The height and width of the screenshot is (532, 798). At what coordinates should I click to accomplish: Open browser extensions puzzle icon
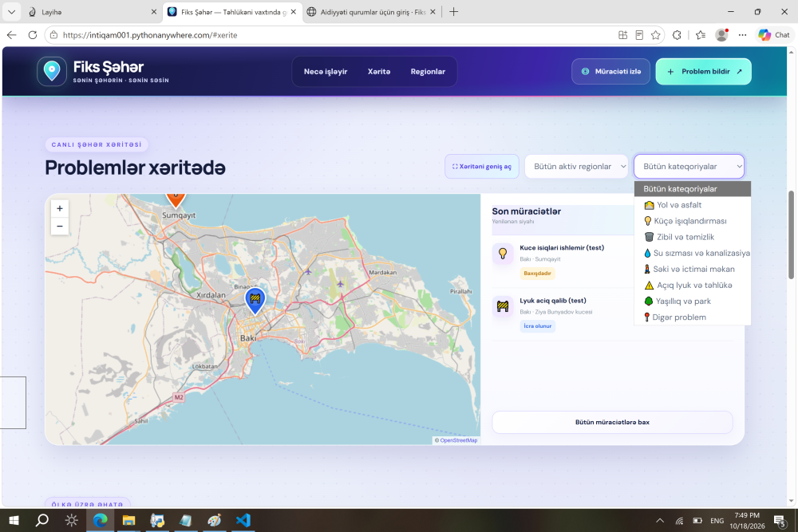click(677, 35)
